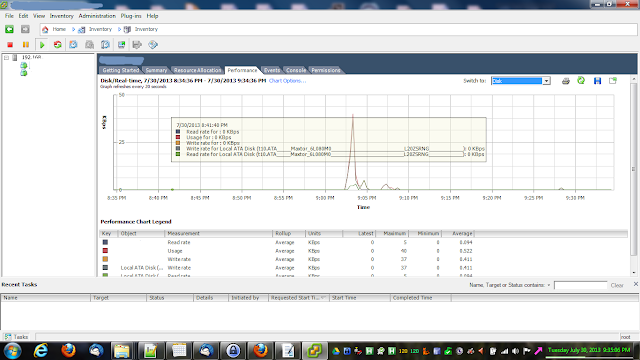This screenshot has height=360, width=640.
Task: Select the host server icon in the tree
Action: click(x=15, y=58)
